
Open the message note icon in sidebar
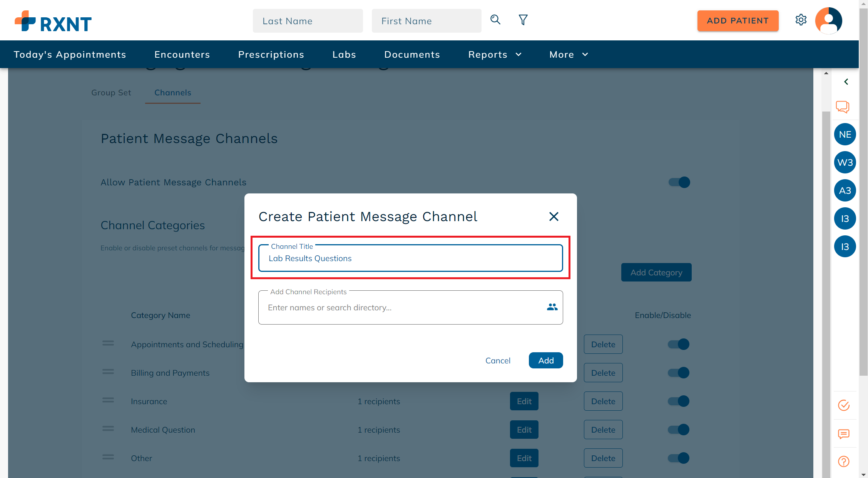coord(844,434)
